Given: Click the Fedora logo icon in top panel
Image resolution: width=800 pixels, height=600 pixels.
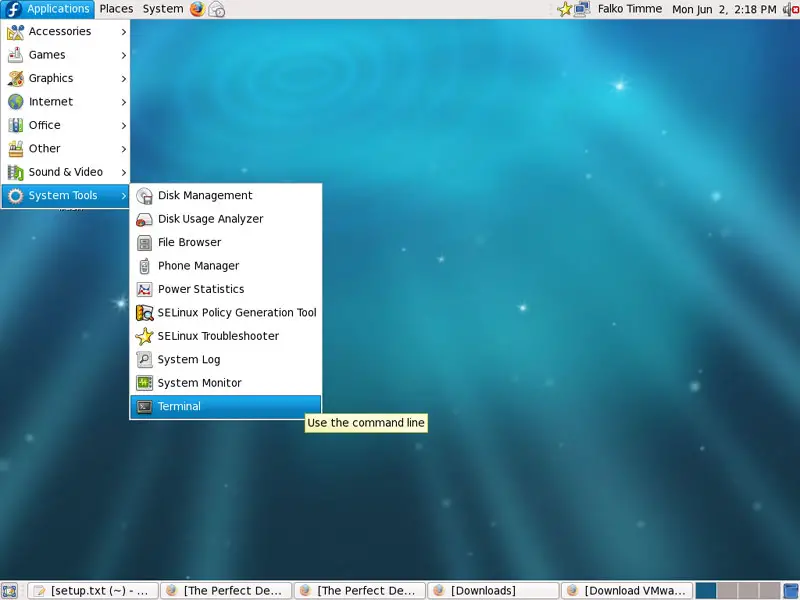Looking at the screenshot, I should (13, 9).
